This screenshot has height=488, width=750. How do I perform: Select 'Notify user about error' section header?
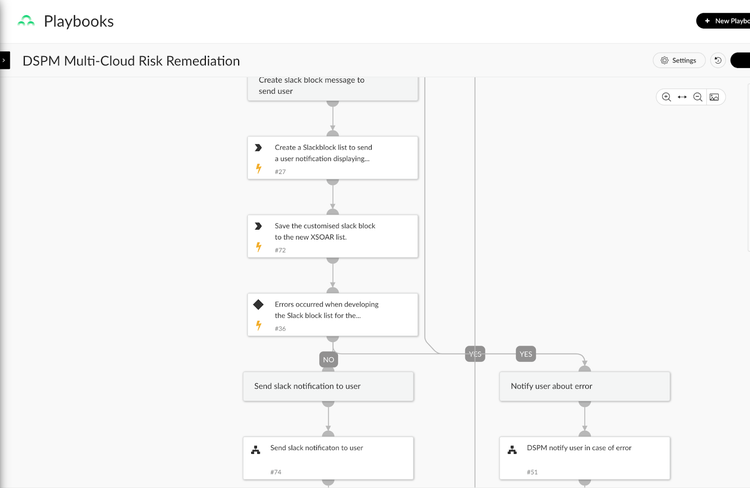coord(585,386)
